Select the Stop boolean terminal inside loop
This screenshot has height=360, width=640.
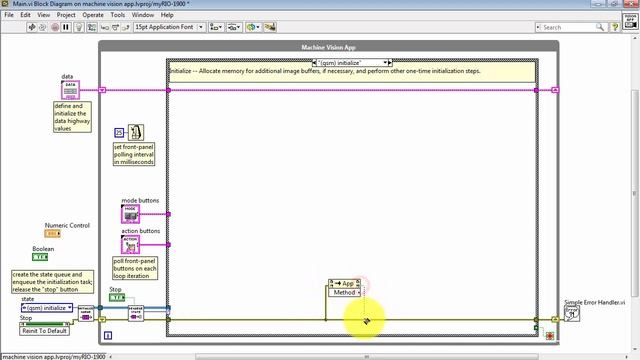117,298
